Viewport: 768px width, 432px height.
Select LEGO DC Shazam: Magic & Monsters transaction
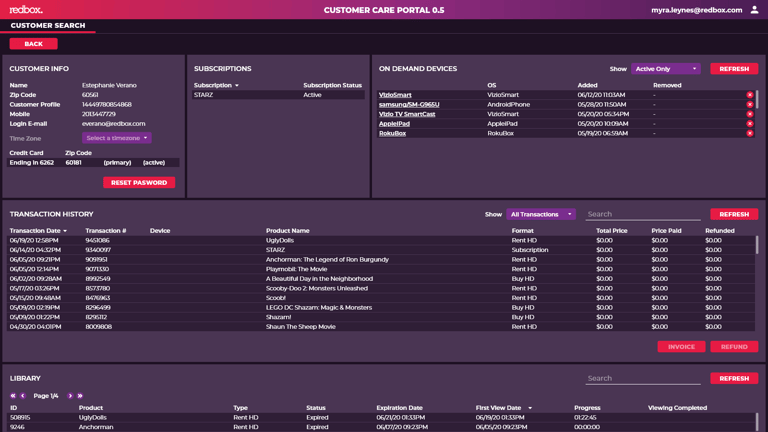tap(381, 308)
